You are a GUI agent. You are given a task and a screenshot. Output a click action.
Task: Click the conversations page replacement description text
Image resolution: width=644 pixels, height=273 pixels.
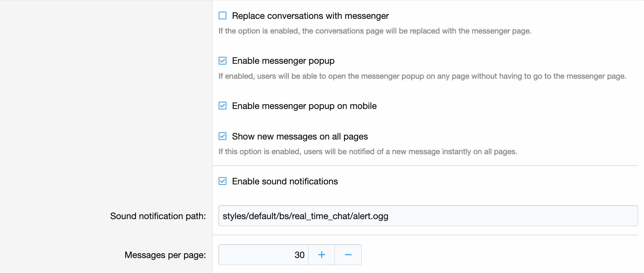375,31
